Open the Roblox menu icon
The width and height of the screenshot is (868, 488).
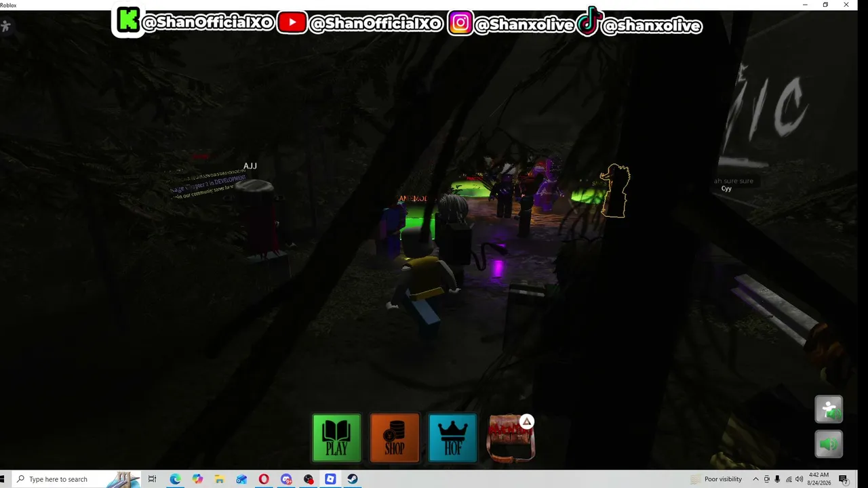6,26
